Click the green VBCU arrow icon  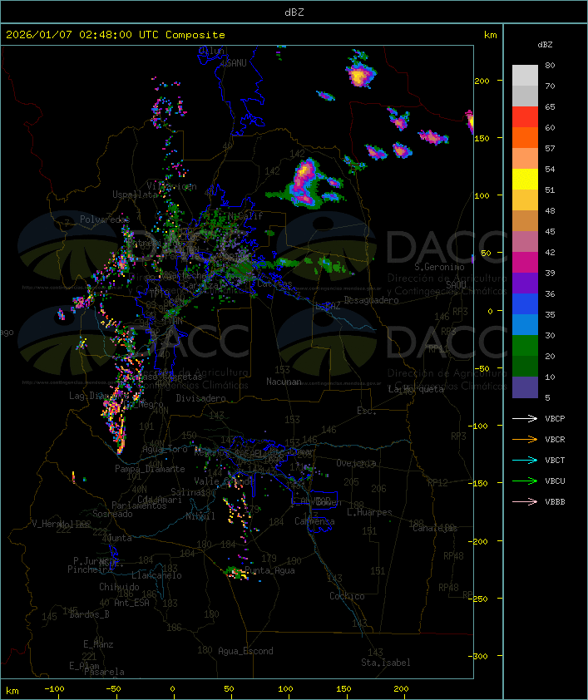coord(526,481)
